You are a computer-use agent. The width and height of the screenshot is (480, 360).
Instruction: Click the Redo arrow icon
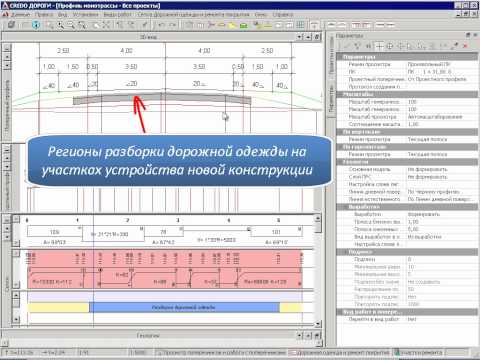[x=172, y=25]
